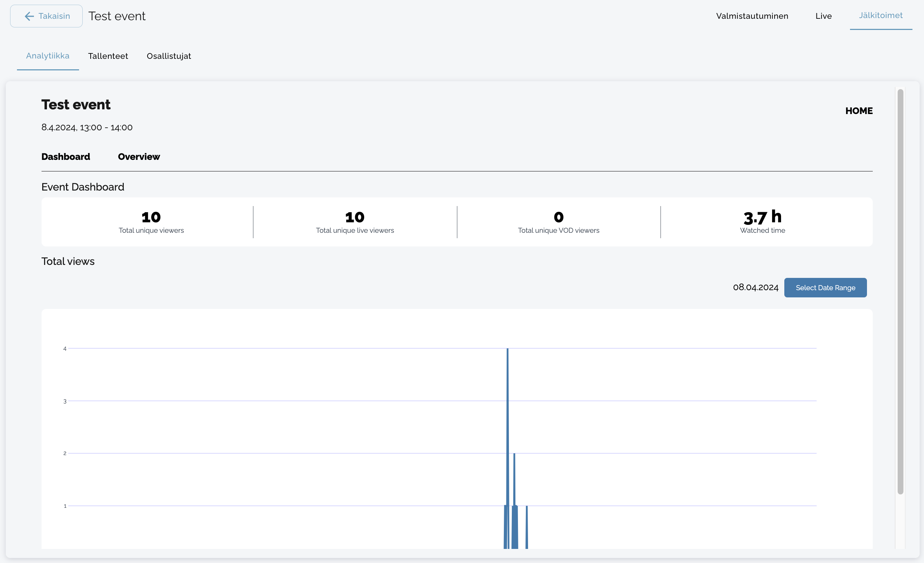The width and height of the screenshot is (924, 563).
Task: Click the Total unique live viewers stat
Action: (355, 222)
